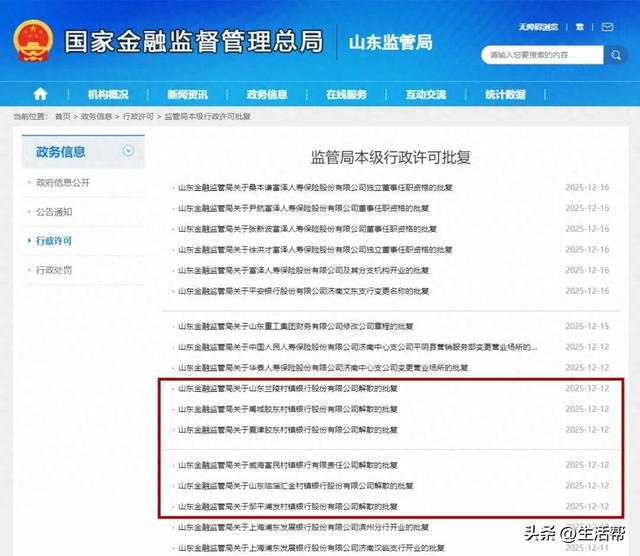Focus the site search input field

click(x=542, y=55)
